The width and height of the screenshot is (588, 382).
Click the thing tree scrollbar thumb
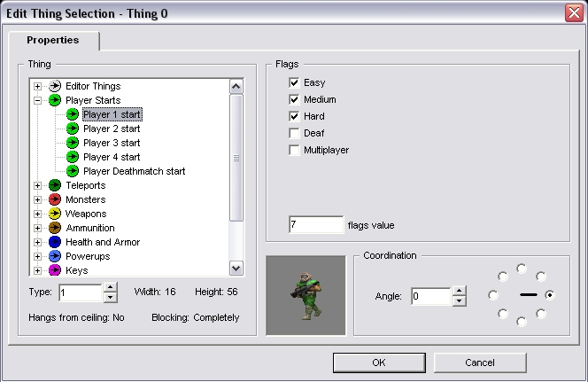tap(236, 158)
